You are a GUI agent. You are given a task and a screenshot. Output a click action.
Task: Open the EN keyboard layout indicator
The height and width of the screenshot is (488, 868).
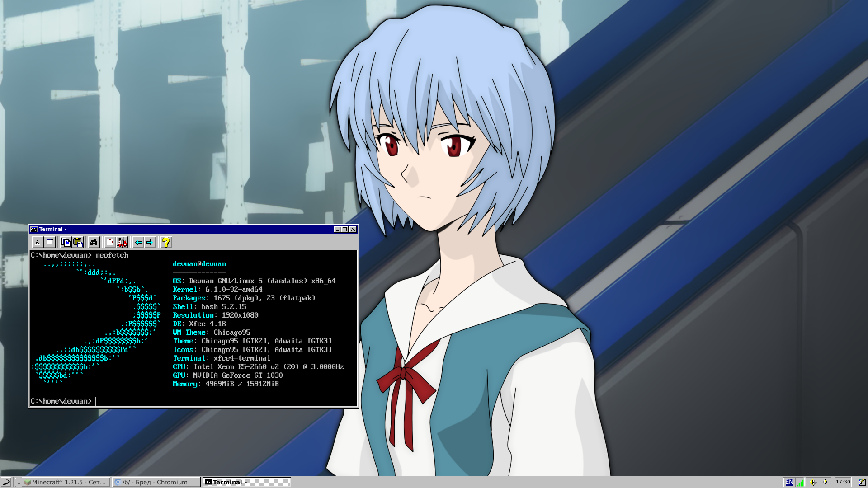point(789,482)
